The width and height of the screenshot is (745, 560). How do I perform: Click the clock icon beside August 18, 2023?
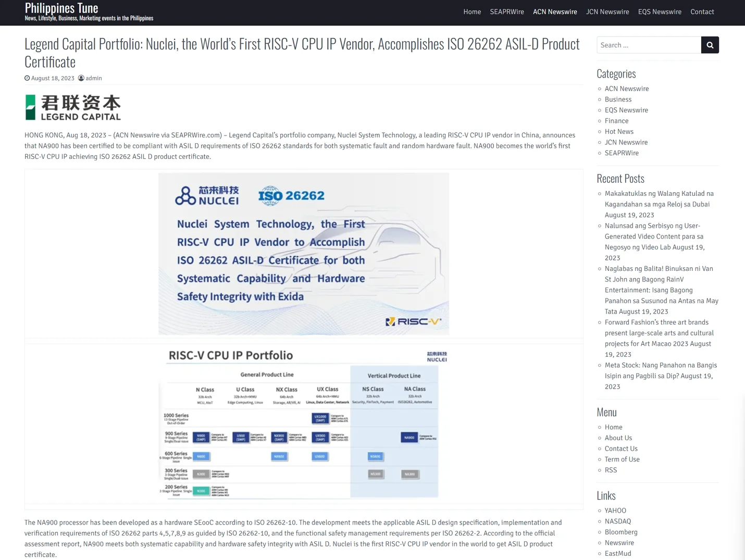27,78
